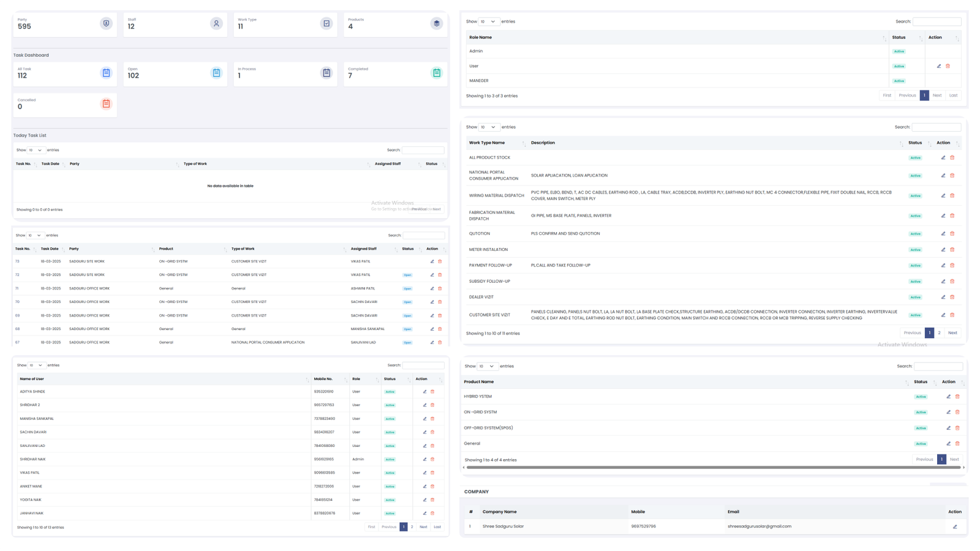Delete task number 72
Image resolution: width=980 pixels, height=551 pixels.
point(440,275)
